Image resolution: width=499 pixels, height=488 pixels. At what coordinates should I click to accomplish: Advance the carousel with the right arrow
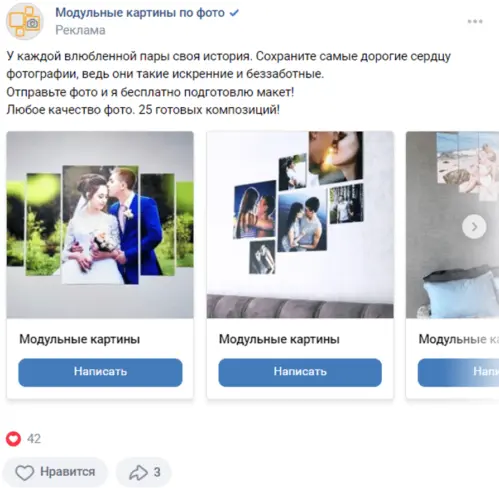point(474,227)
